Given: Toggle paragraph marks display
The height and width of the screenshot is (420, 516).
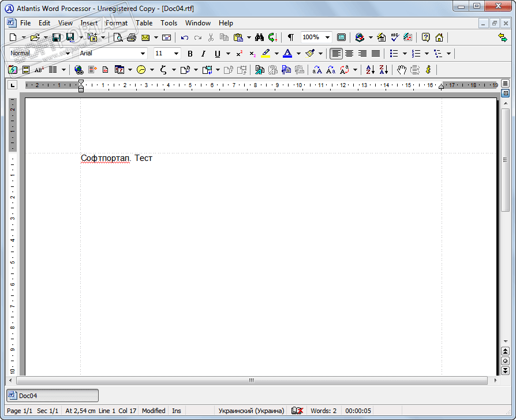Looking at the screenshot, I should click(290, 37).
